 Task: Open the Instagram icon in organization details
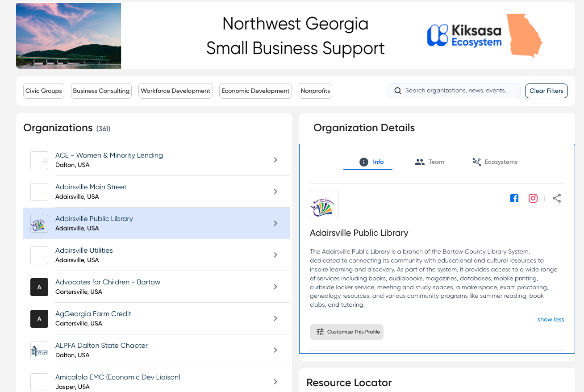[533, 198]
